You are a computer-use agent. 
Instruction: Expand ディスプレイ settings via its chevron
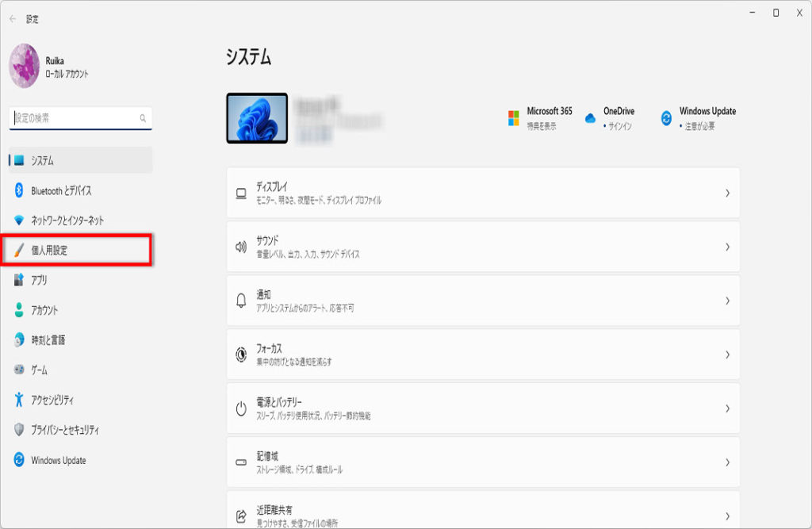726,193
